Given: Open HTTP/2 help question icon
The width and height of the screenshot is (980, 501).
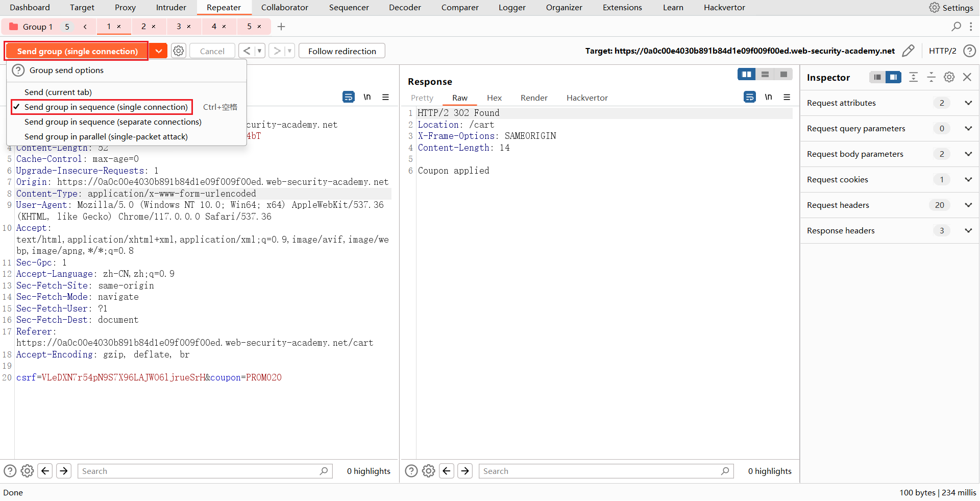Looking at the screenshot, I should pos(969,51).
